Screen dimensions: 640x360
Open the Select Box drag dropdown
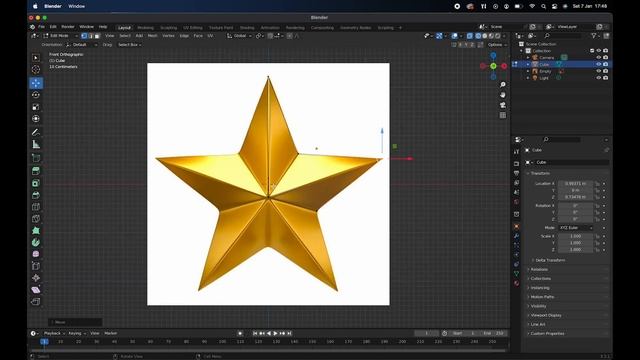coord(129,45)
